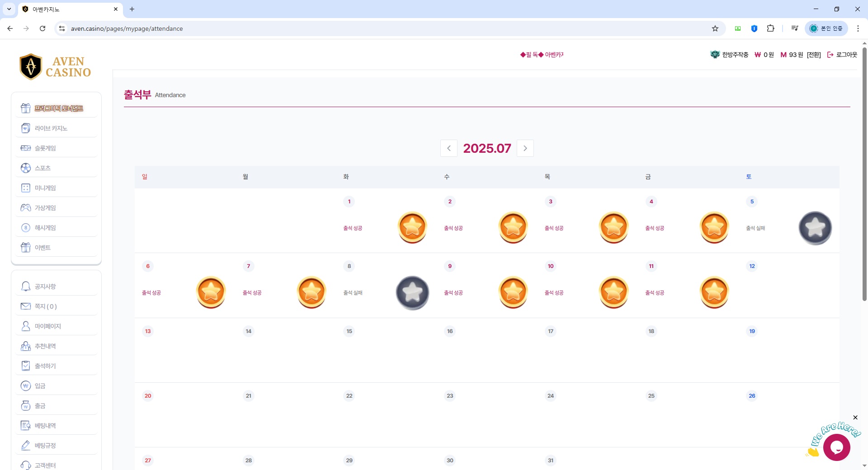Go to next month in calendar
868x470 pixels.
pos(525,148)
